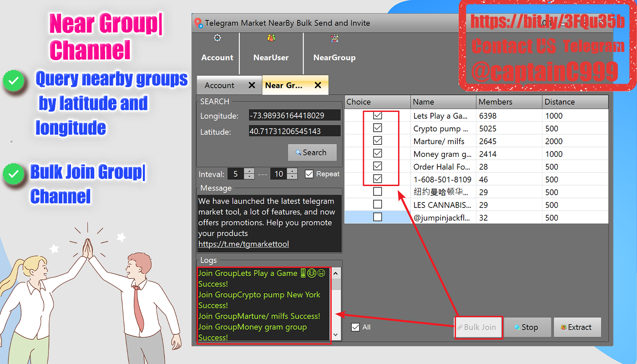The height and width of the screenshot is (364, 637).
Task: Close the Near Group tab with X
Action: click(318, 85)
